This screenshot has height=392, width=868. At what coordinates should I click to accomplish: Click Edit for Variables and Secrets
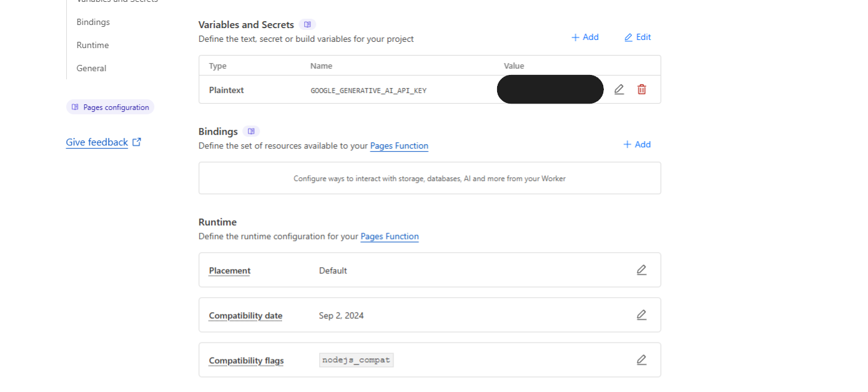coord(638,37)
